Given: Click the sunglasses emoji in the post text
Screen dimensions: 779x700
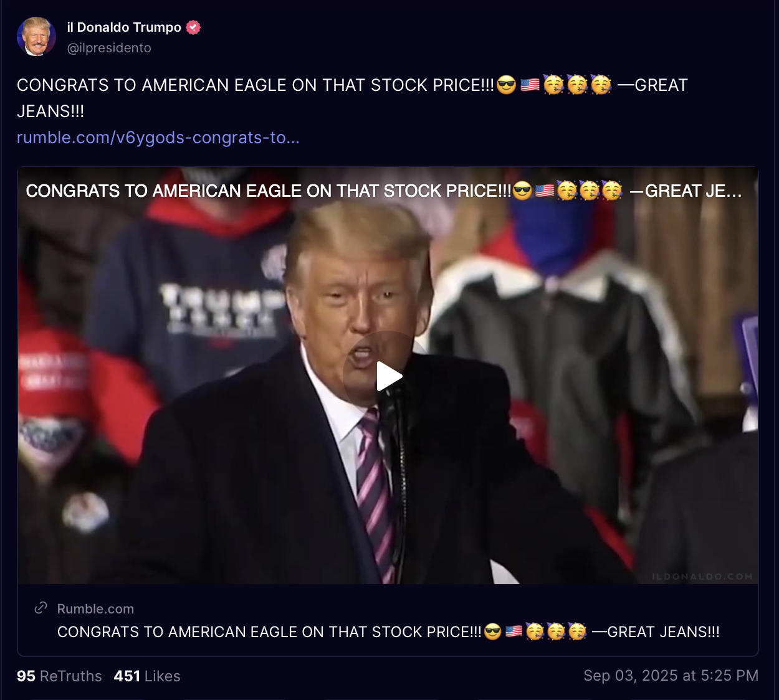Looking at the screenshot, I should point(507,84).
